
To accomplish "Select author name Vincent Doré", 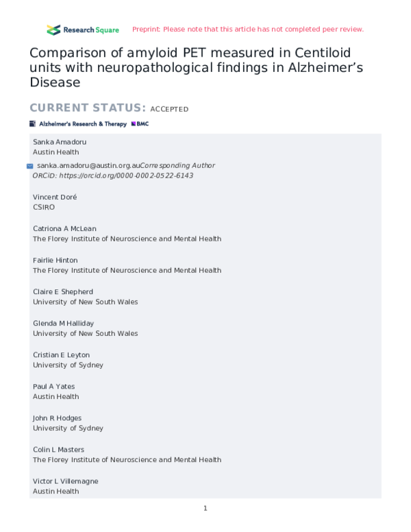I will [x=55, y=197].
